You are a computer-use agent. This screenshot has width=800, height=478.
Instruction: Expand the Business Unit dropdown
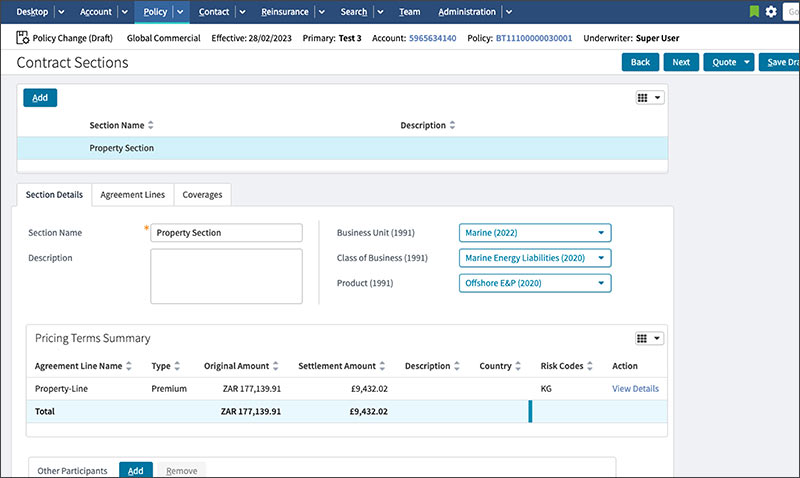[600, 233]
